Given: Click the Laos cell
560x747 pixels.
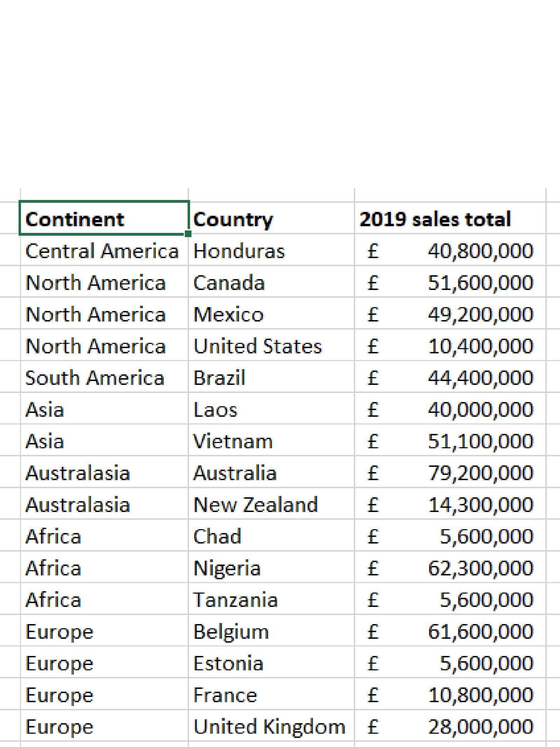Looking at the screenshot, I should tap(271, 409).
